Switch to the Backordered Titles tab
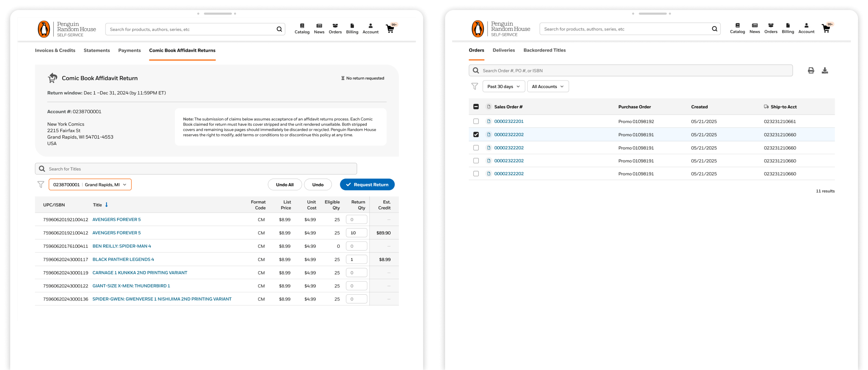The image size is (868, 370). [544, 50]
